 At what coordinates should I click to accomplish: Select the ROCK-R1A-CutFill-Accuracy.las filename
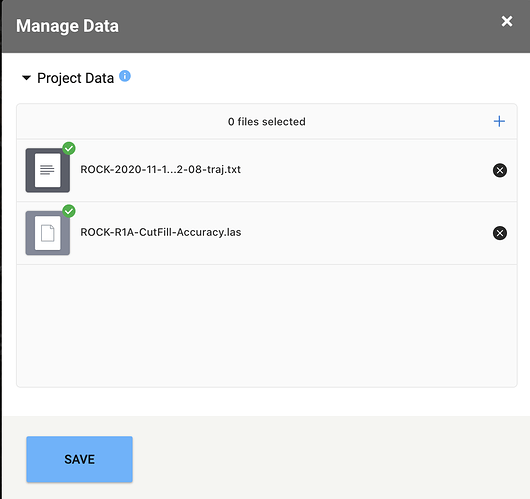click(x=161, y=232)
